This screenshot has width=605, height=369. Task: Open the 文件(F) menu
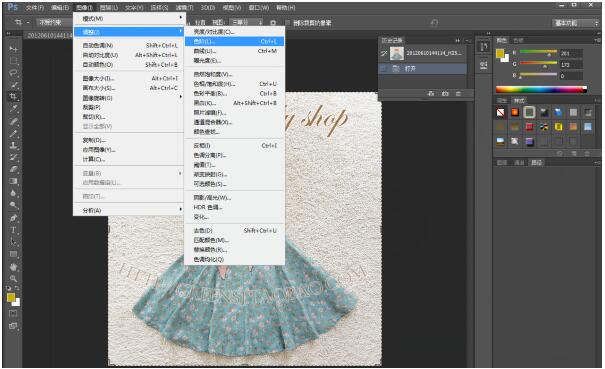pos(35,7)
